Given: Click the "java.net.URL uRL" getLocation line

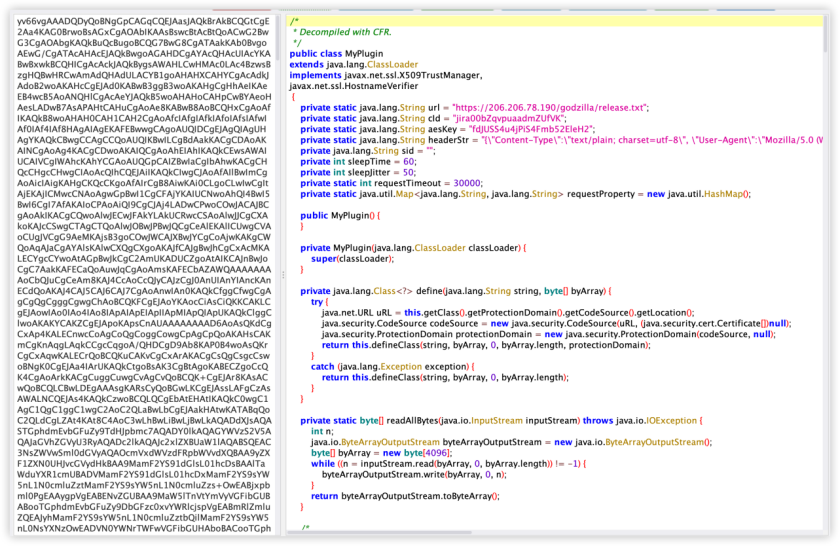Looking at the screenshot, I should pos(508,312).
